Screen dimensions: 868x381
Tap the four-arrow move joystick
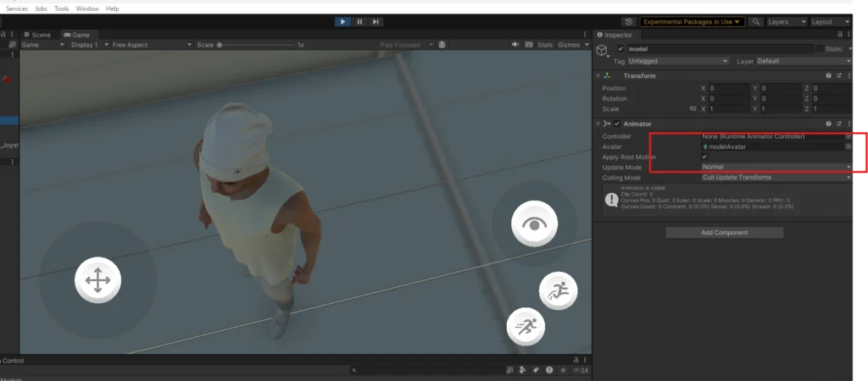click(97, 280)
